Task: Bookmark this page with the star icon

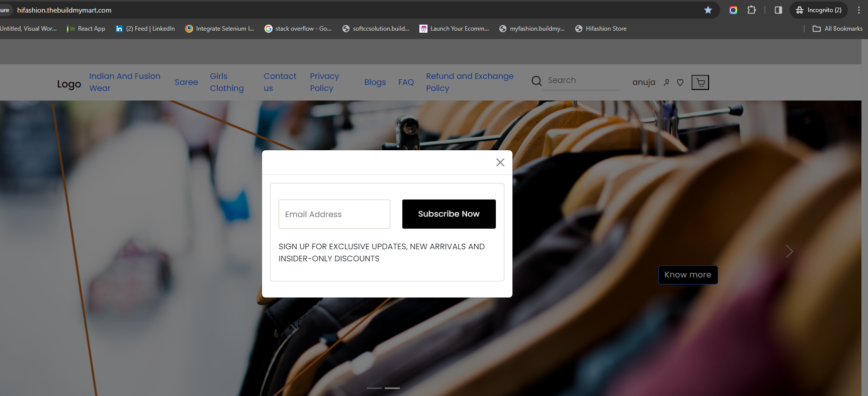Action: click(x=708, y=10)
